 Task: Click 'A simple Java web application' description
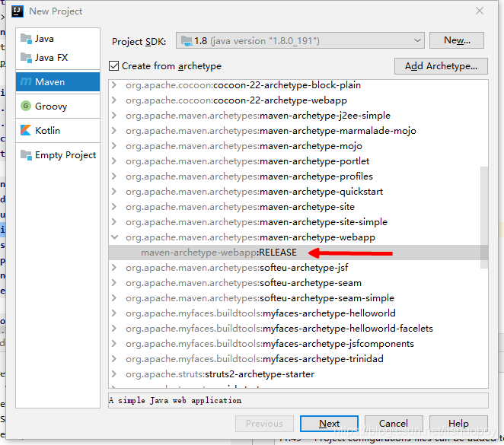175,400
